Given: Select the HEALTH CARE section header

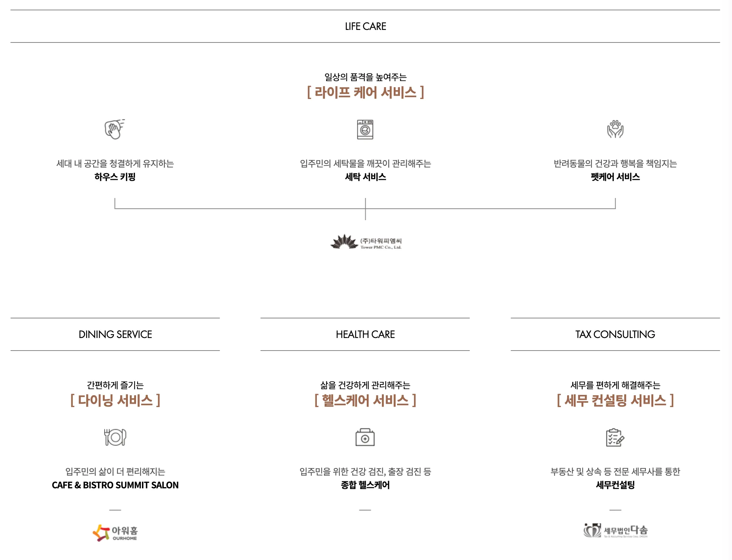Looking at the screenshot, I should click(365, 334).
